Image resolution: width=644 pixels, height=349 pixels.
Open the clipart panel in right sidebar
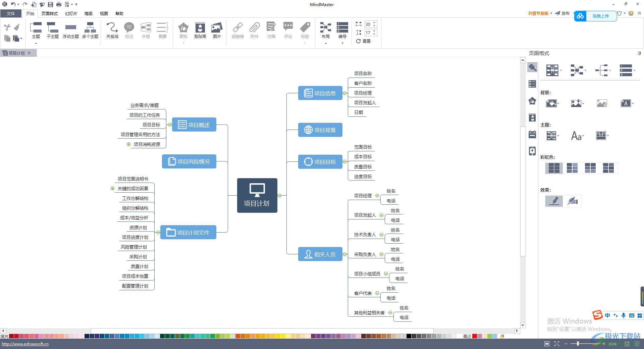(x=532, y=117)
